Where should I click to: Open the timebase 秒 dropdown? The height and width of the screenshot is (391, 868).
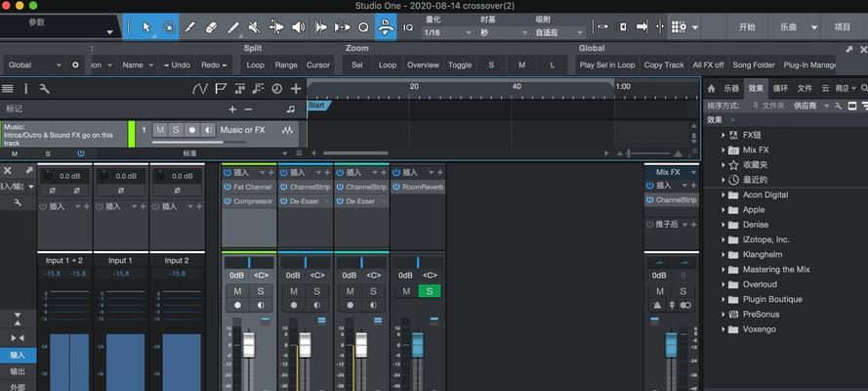point(503,32)
